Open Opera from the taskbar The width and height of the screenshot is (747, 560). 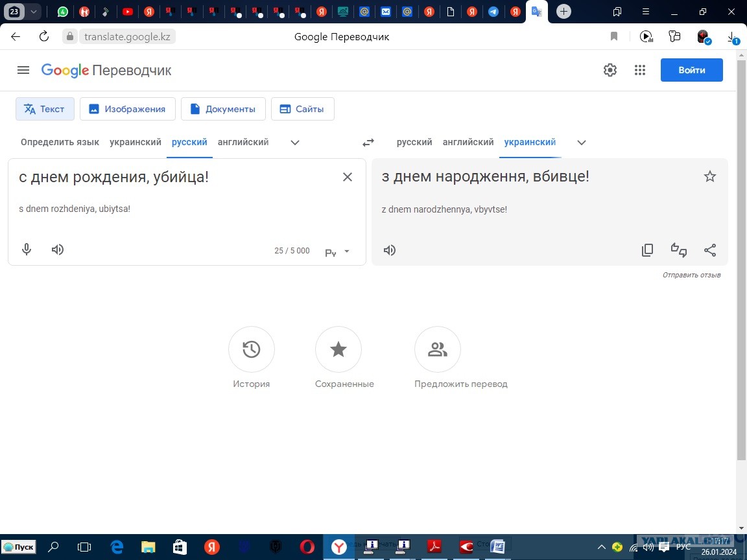(307, 546)
